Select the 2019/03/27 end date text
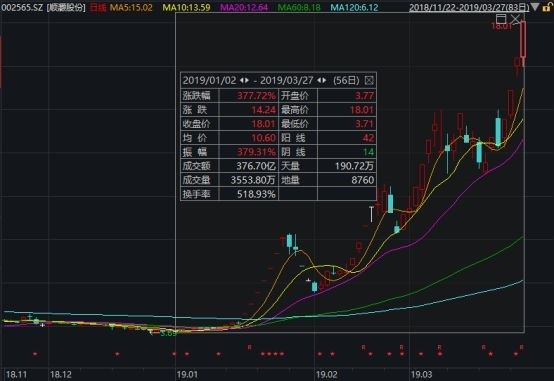The width and height of the screenshot is (554, 381). tap(287, 80)
